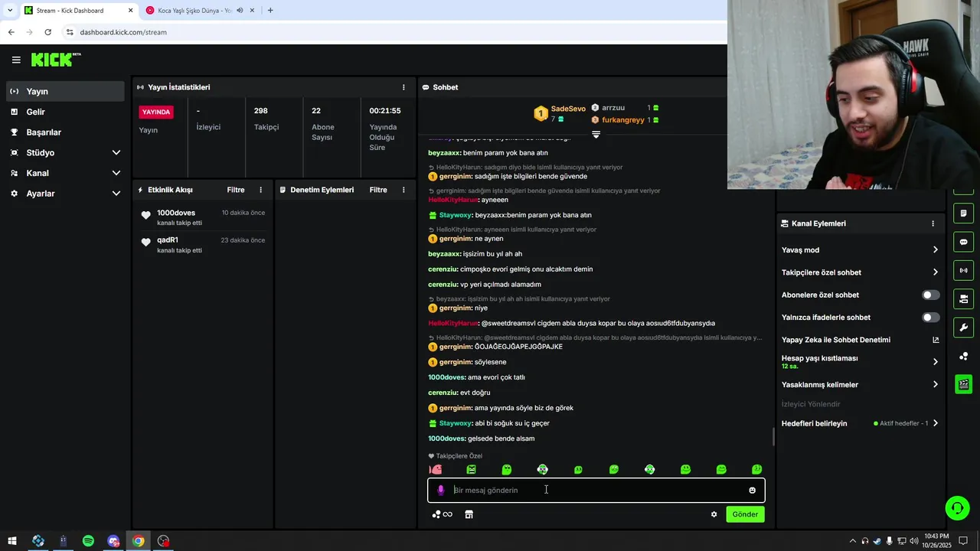Open Yapay Zeka ile Sohbet Denetimi link
This screenshot has width=980, height=551.
pyautogui.click(x=860, y=340)
